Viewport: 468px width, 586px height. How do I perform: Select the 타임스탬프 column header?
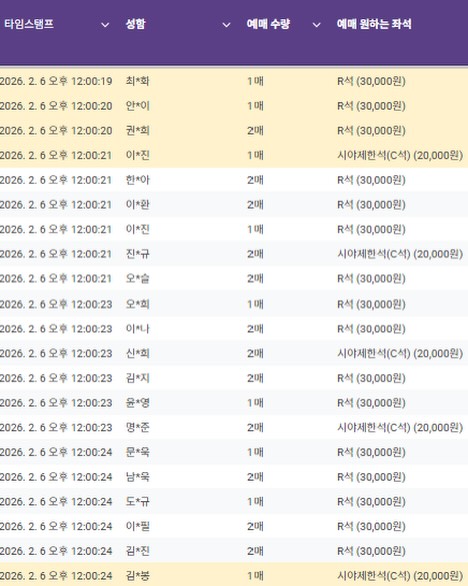(x=29, y=24)
